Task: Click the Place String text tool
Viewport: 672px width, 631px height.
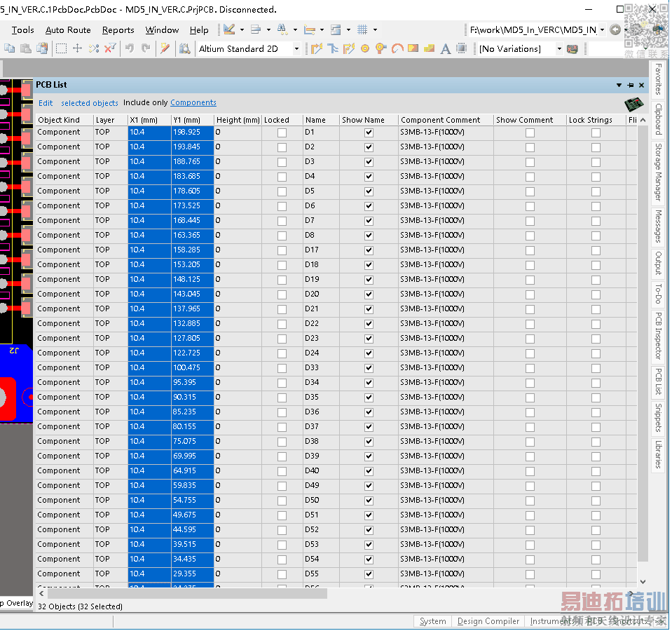Action: (x=445, y=49)
